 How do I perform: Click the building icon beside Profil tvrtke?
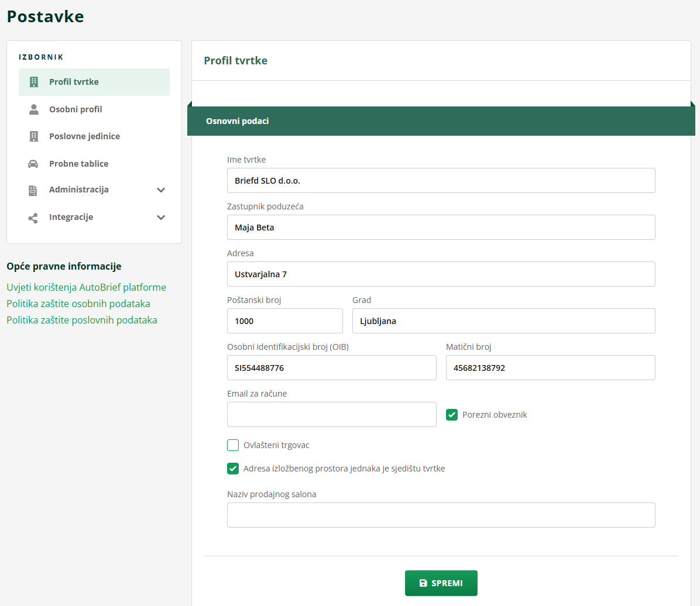click(34, 82)
